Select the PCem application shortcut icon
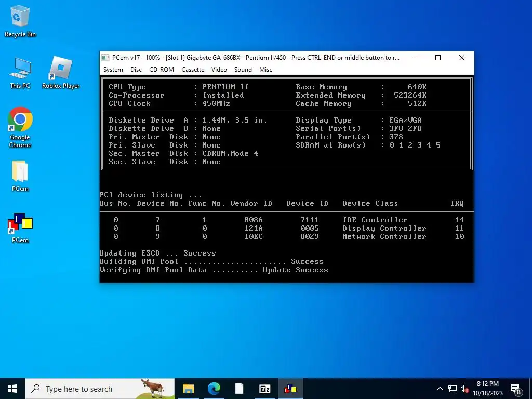The height and width of the screenshot is (399, 532). pyautogui.click(x=20, y=228)
